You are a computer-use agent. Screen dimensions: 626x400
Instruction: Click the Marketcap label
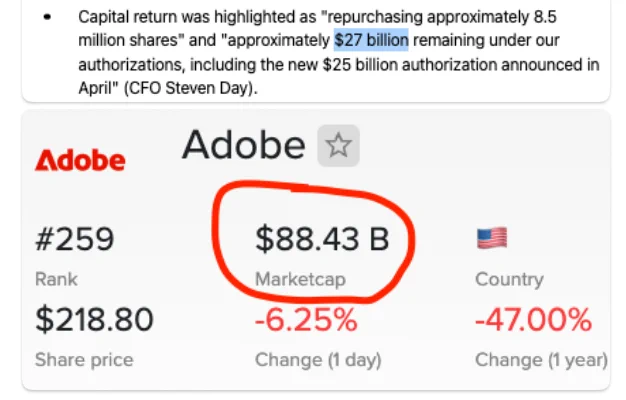point(300,279)
